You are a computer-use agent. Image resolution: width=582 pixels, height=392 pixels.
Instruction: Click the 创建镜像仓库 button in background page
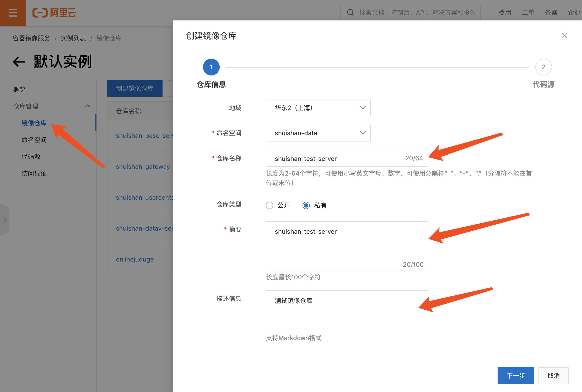(x=135, y=89)
